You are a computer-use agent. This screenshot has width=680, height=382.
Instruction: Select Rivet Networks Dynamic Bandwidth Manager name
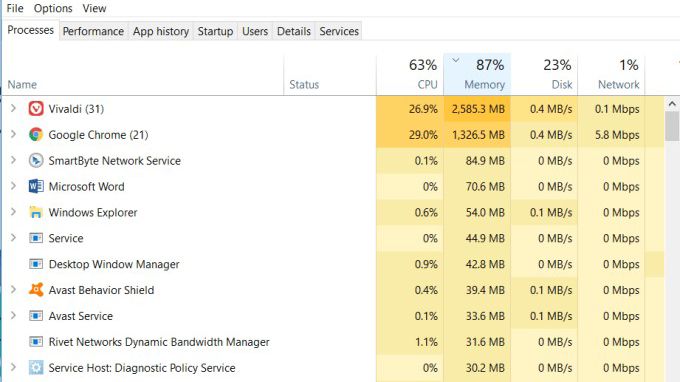point(159,342)
